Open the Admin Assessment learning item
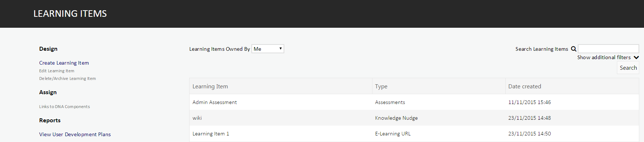The image size is (644, 142). (x=214, y=102)
